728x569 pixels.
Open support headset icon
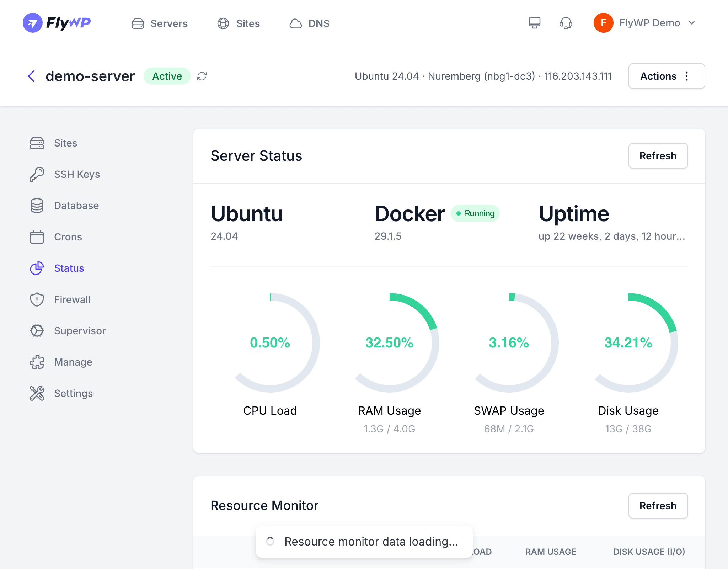coord(566,23)
